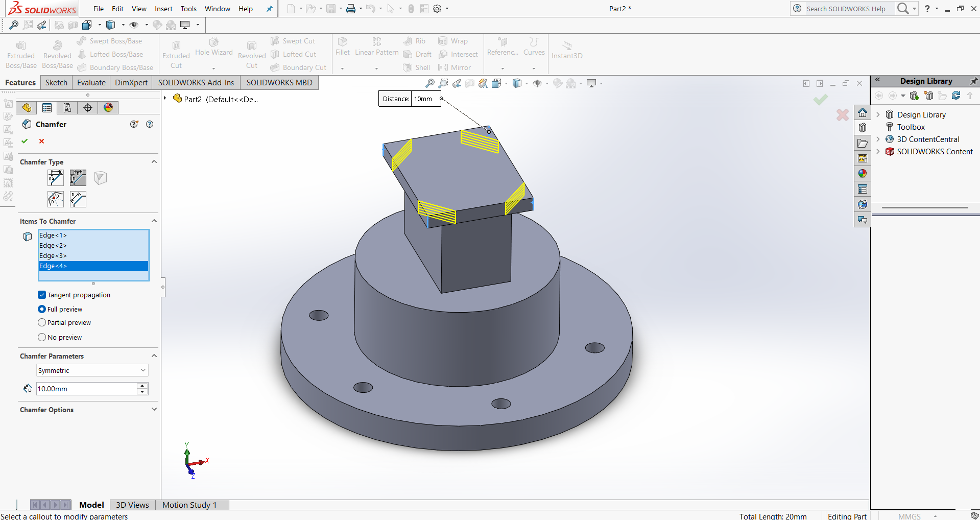
Task: Open Appearances task pane icon
Action: (x=863, y=174)
